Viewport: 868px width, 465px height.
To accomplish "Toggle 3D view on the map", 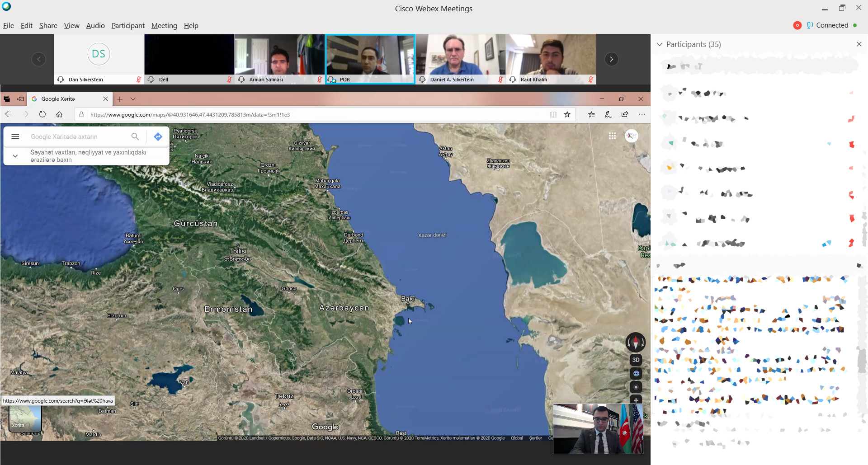I will click(636, 360).
